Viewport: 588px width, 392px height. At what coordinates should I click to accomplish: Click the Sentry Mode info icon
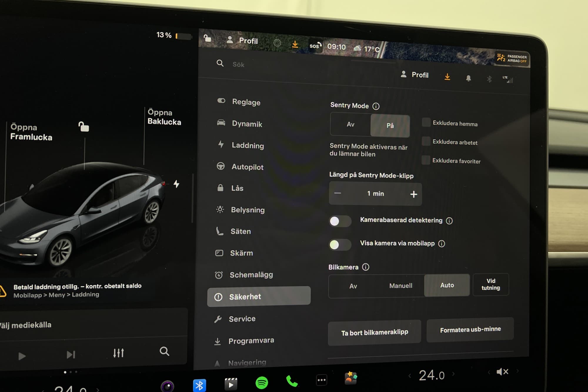tap(376, 106)
